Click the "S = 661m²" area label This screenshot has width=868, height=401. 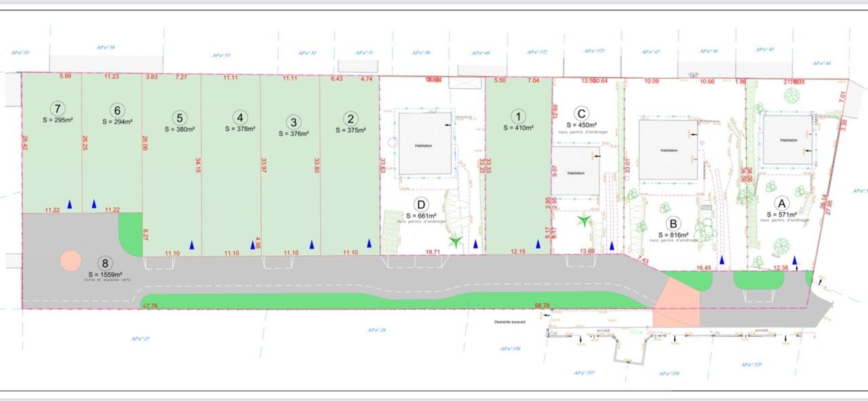[421, 216]
